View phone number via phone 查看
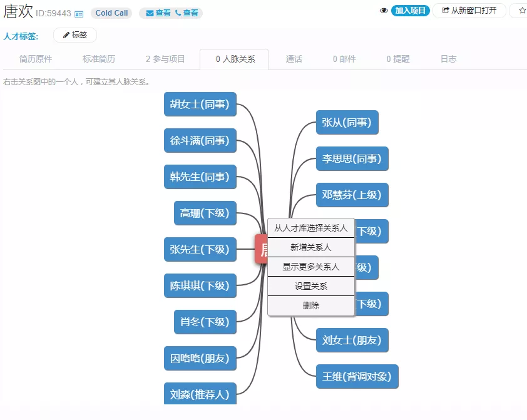 [187, 13]
